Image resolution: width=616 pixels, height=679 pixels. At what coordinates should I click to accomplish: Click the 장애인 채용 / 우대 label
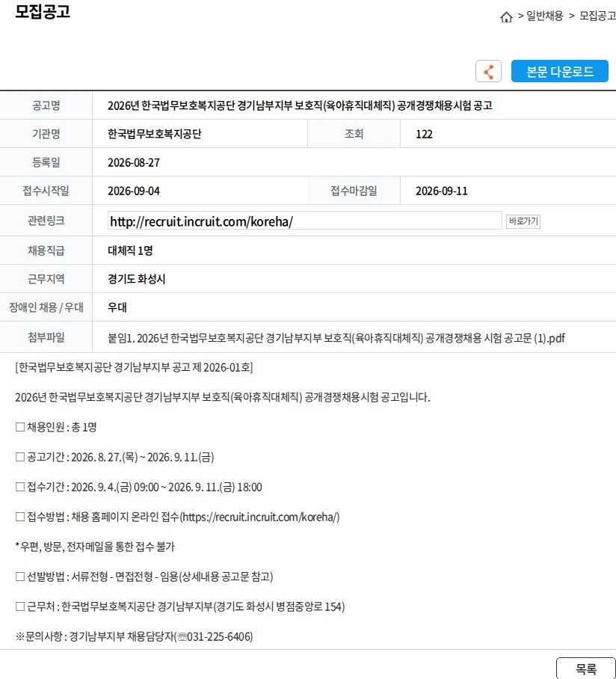[46, 307]
